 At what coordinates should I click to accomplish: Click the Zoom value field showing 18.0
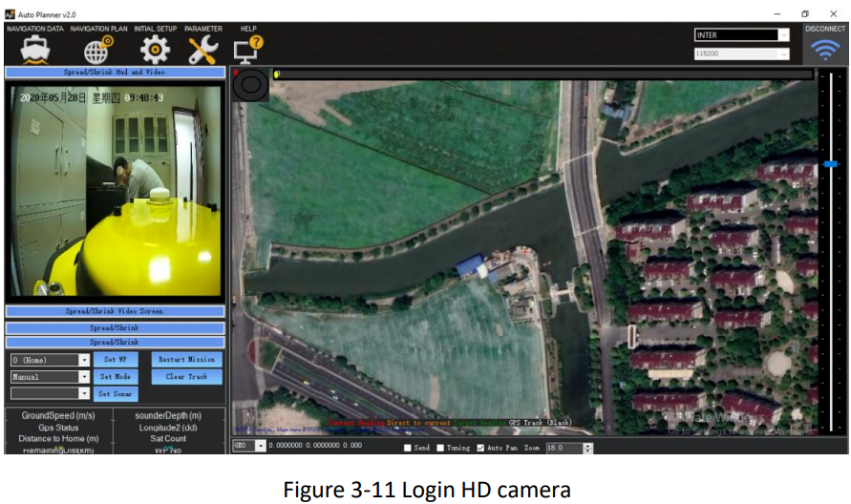564,448
